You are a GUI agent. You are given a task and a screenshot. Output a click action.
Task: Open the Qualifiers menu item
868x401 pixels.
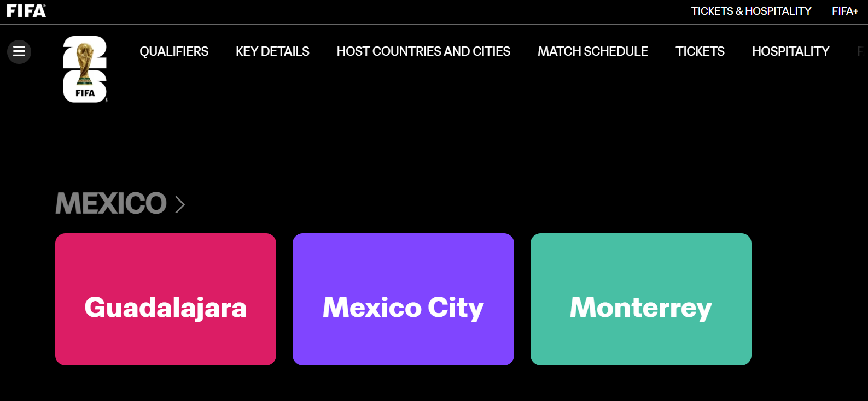click(x=174, y=51)
